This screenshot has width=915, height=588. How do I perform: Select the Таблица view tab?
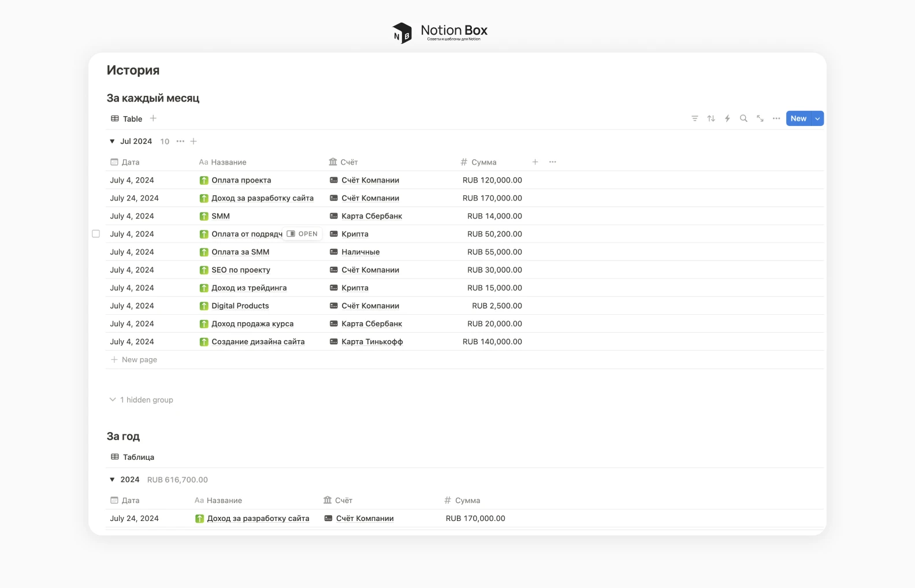click(x=133, y=457)
